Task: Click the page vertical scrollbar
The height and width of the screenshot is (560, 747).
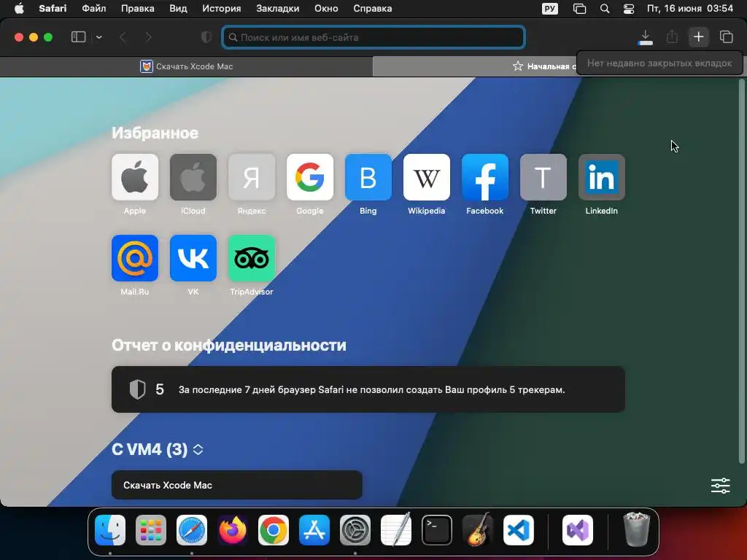Action: click(741, 271)
